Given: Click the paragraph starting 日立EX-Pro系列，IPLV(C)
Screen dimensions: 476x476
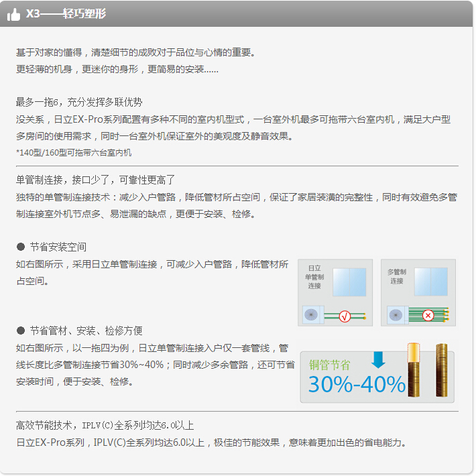Looking at the screenshot, I should pos(211,442).
